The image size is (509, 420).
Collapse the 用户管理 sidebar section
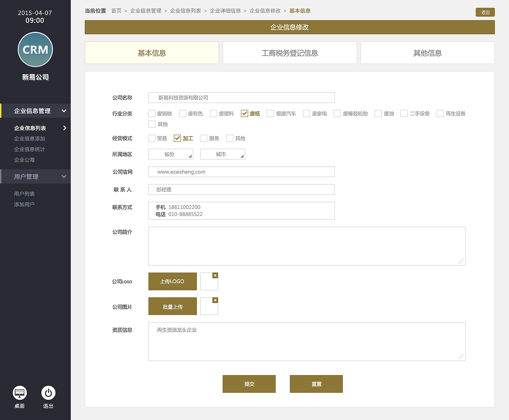pos(64,176)
